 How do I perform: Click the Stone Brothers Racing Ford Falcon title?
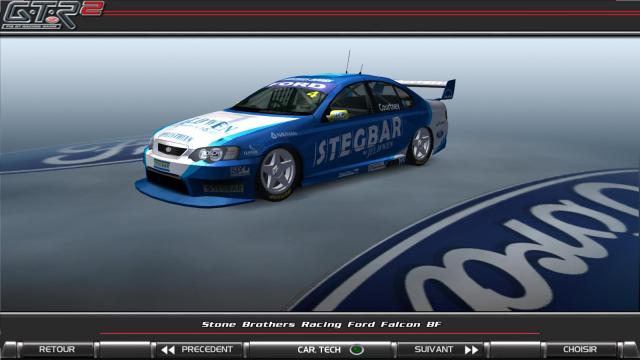click(321, 324)
